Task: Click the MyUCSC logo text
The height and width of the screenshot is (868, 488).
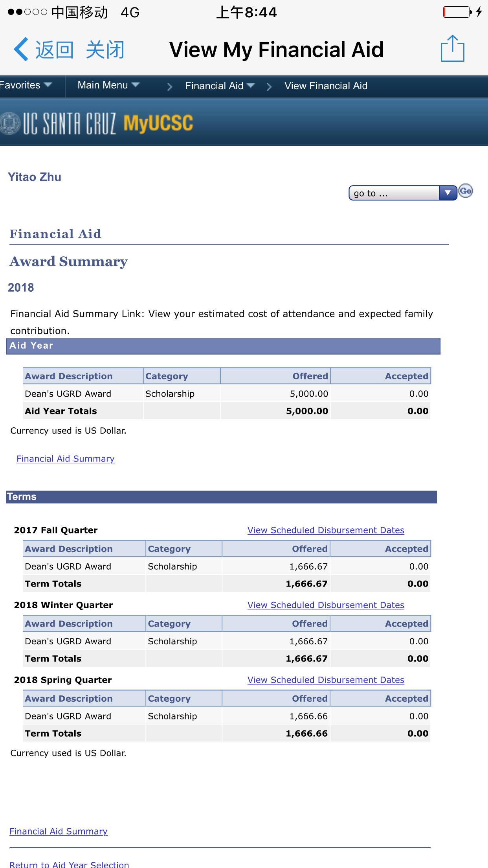Action: tap(158, 123)
